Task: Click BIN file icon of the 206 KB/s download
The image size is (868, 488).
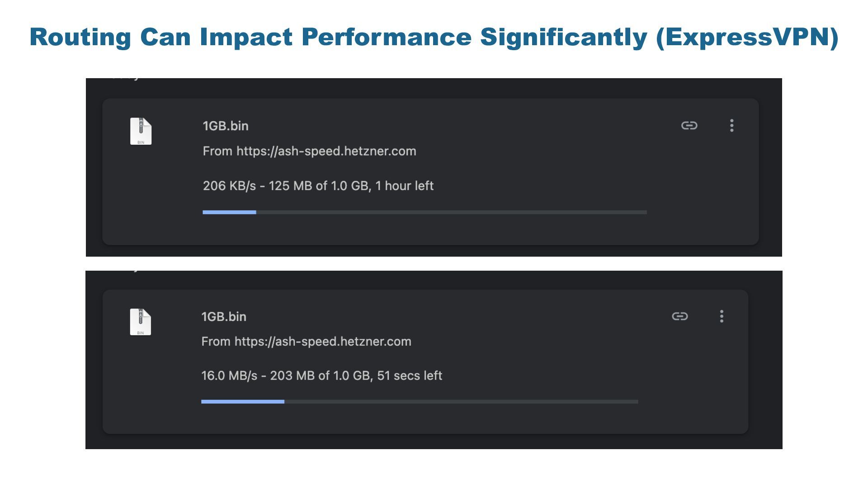Action: pos(141,131)
